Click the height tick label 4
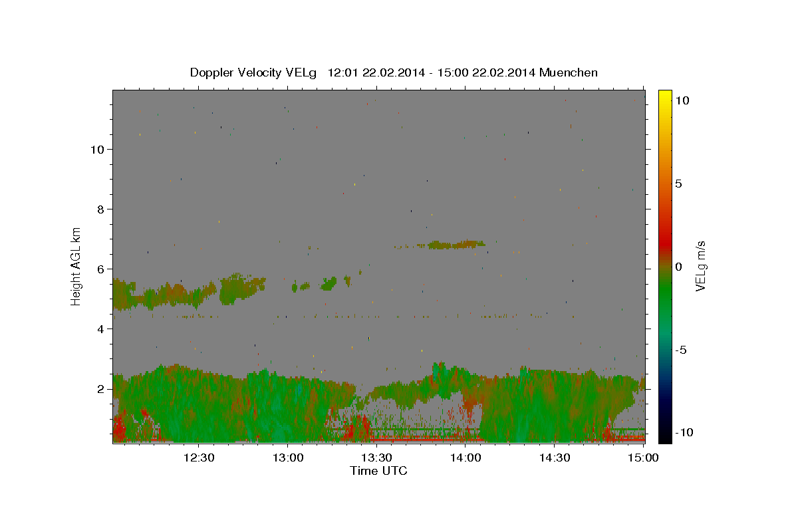Screen dimensions: 798x532 100,329
